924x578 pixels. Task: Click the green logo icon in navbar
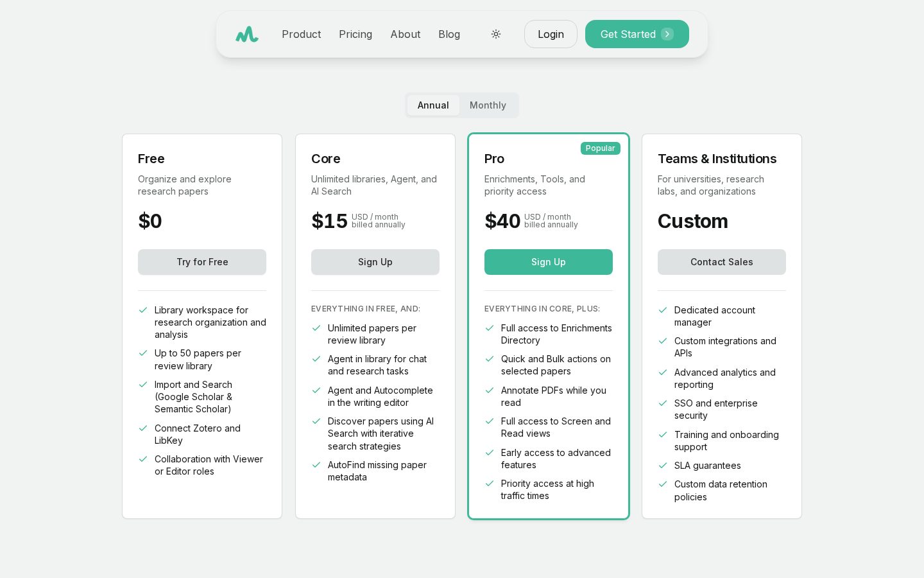coord(246,34)
